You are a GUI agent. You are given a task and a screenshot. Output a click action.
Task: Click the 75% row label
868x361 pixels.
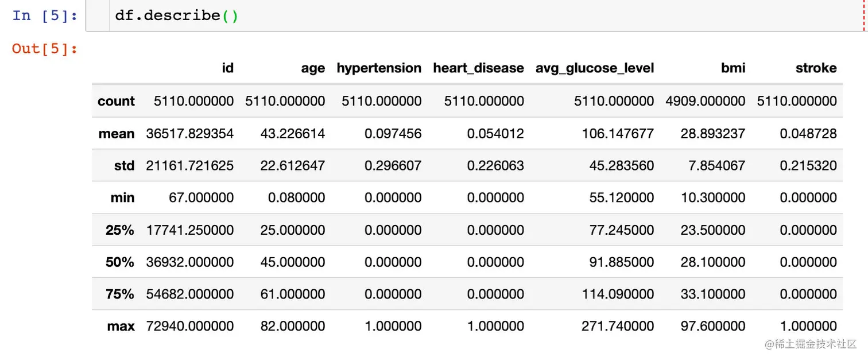(119, 294)
